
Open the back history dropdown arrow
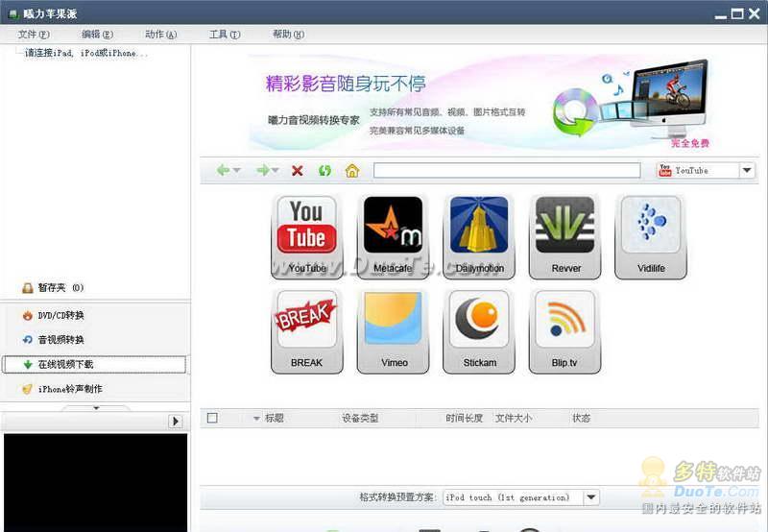[236, 171]
